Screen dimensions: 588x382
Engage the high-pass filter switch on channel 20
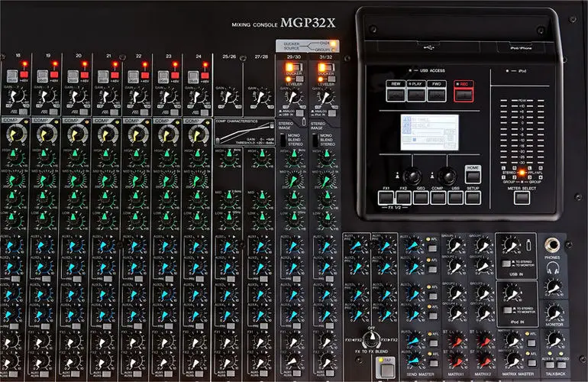pyautogui.click(x=84, y=112)
